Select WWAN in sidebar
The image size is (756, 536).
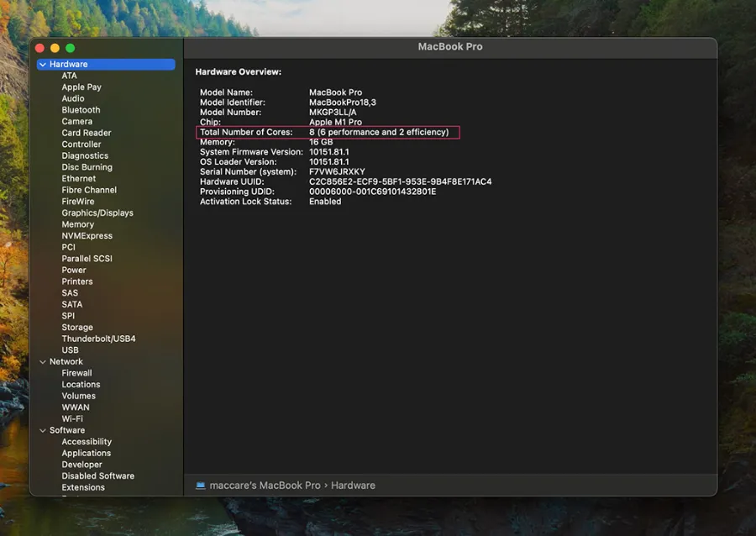[76, 407]
